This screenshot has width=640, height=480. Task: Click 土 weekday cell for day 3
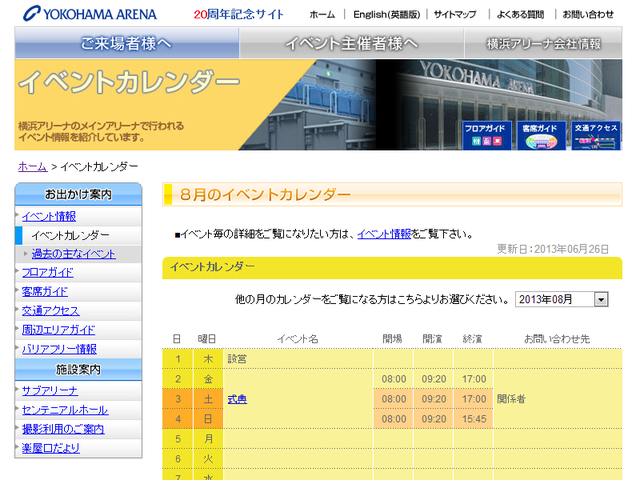[x=208, y=399]
